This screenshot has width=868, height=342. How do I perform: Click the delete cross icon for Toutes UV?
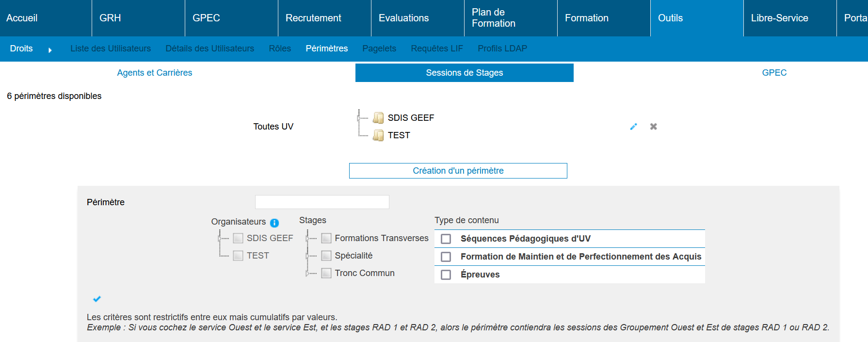pos(654,127)
